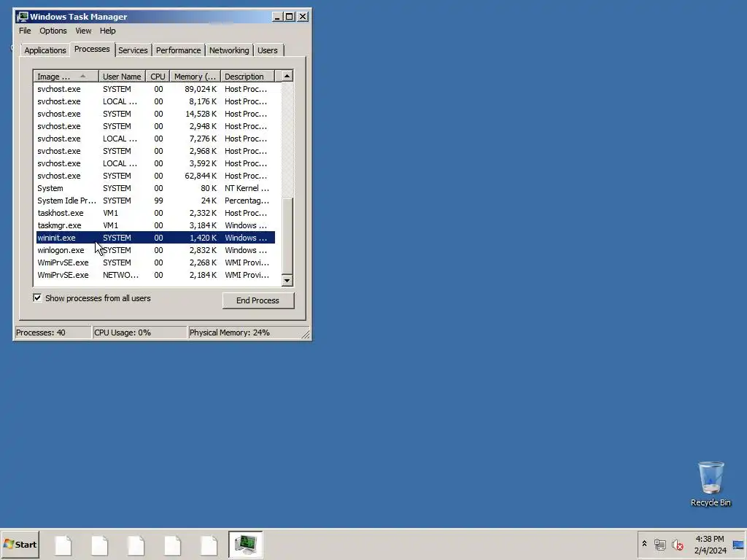Image resolution: width=747 pixels, height=560 pixels.
Task: Click the NT Kernel description cell
Action: tap(247, 188)
